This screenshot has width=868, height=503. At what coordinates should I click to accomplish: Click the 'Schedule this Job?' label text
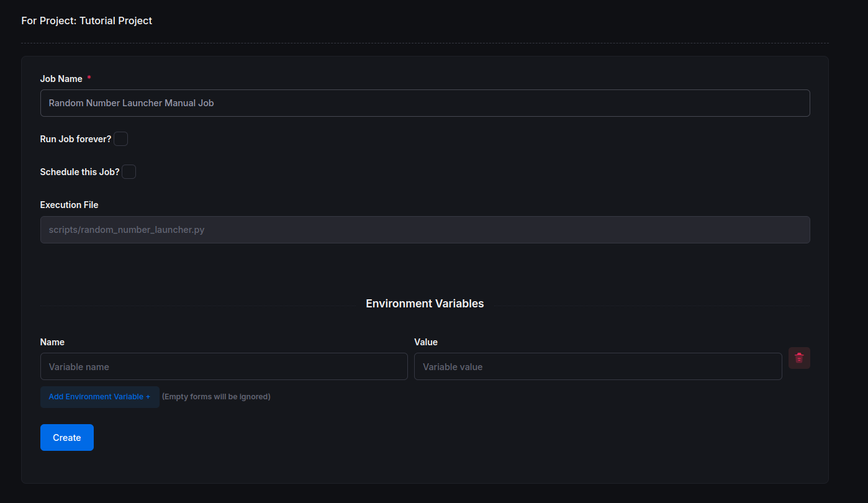click(79, 172)
